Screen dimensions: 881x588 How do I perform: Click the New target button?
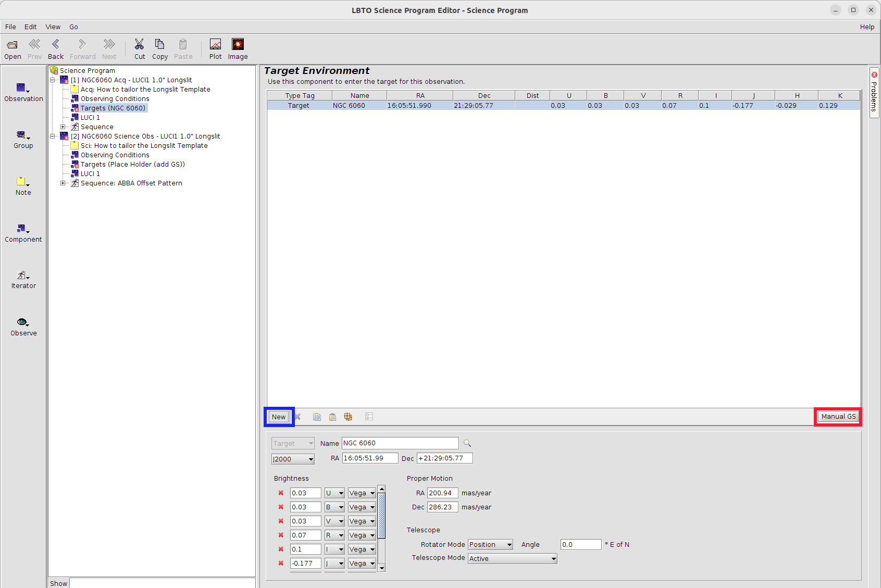pyautogui.click(x=279, y=417)
